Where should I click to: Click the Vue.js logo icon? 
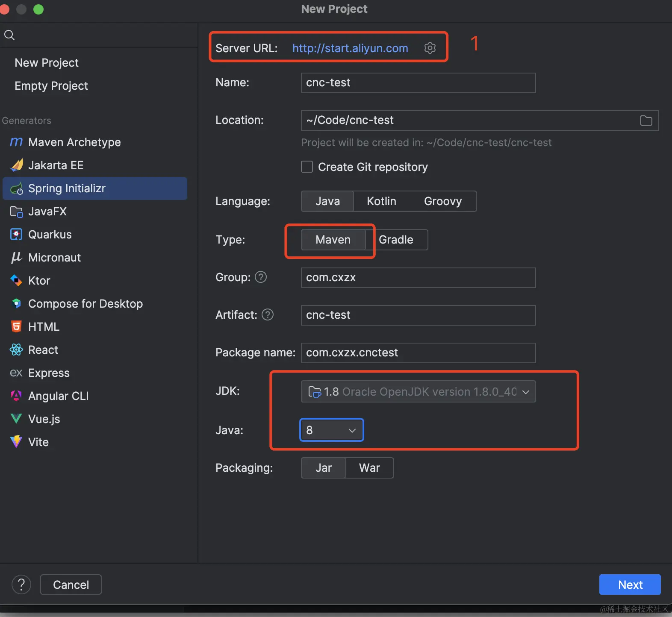coord(16,419)
